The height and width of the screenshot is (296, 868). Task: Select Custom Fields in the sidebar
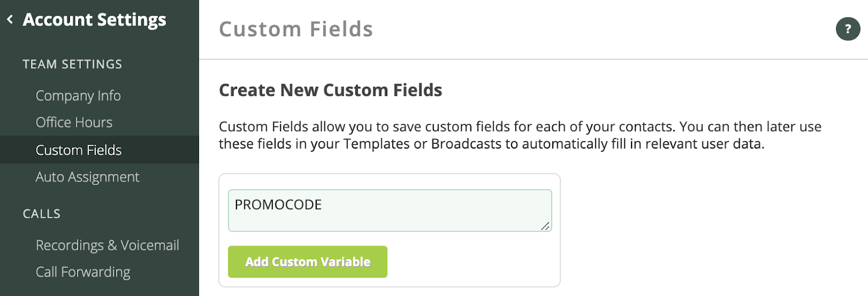pyautogui.click(x=79, y=150)
